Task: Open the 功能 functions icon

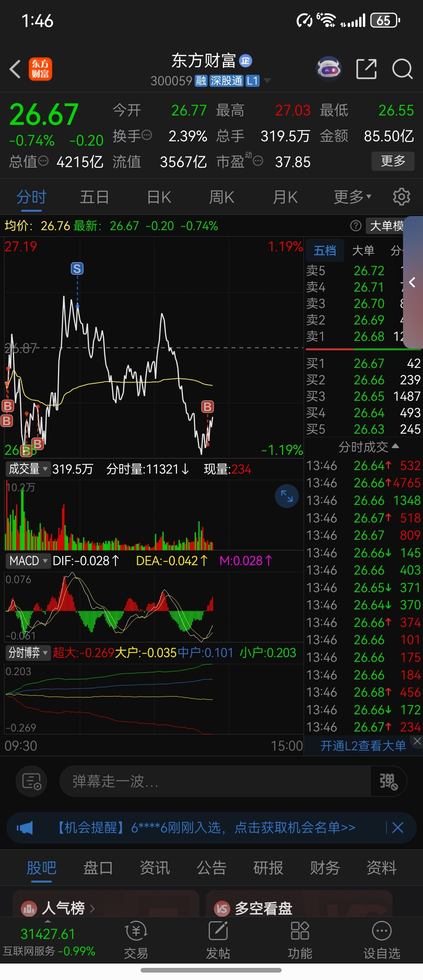Action: tap(300, 940)
